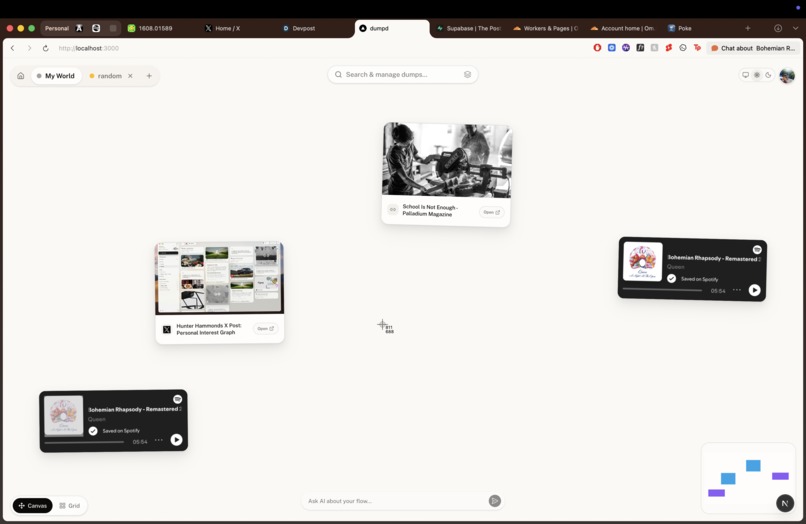The height and width of the screenshot is (524, 806).
Task: Click album art on bottom-left Spotify card
Action: coord(64,415)
